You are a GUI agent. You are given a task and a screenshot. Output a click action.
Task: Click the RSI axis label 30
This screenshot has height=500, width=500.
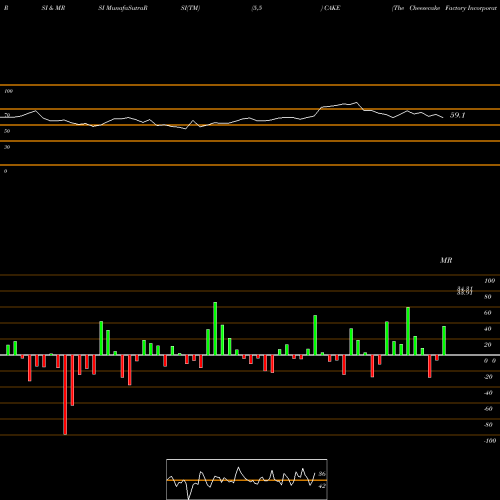[7, 147]
